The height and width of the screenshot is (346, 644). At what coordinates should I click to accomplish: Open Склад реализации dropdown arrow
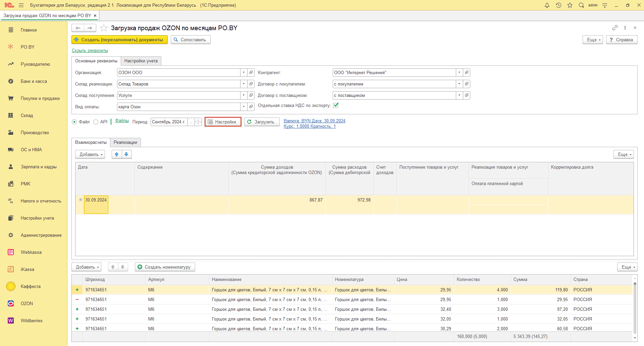point(244,84)
